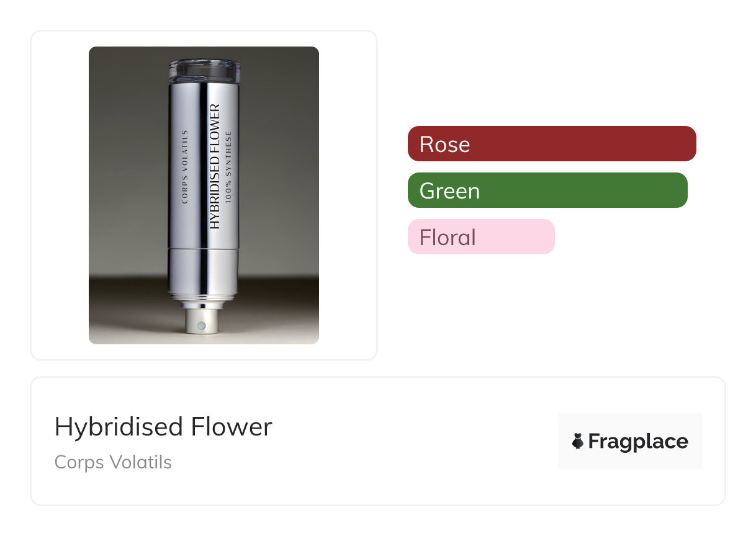Click the Fragplace wordmark text
The width and height of the screenshot is (756, 536).
point(638,442)
